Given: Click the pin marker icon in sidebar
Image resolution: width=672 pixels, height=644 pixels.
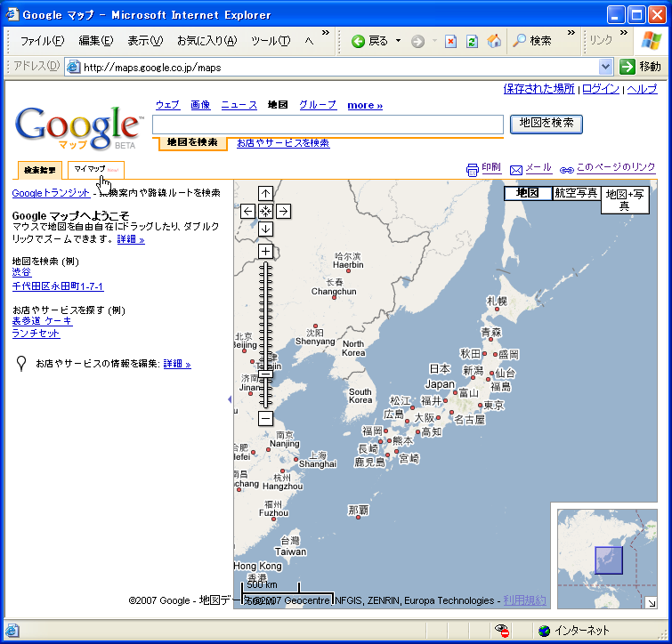Looking at the screenshot, I should click(21, 364).
